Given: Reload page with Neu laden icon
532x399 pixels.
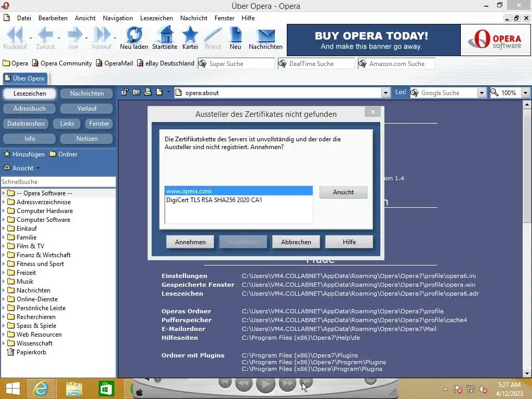Looking at the screenshot, I should click(x=134, y=35).
